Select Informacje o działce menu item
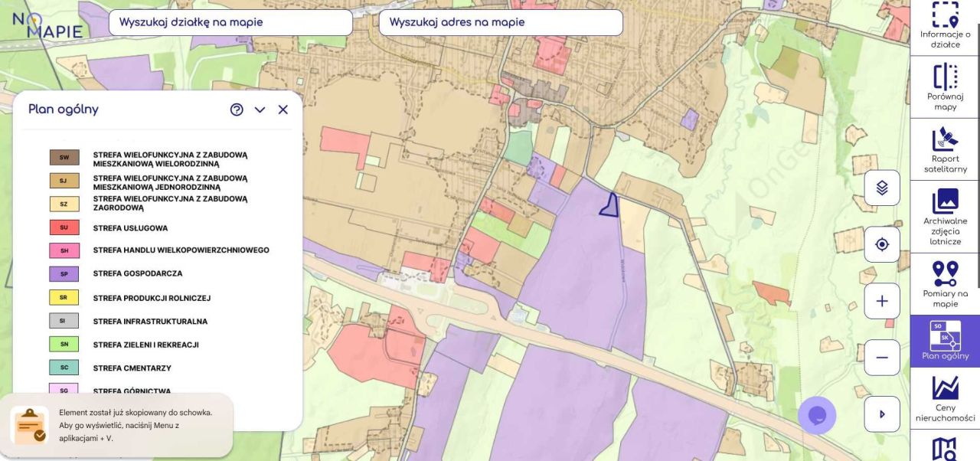The image size is (980, 461). click(945, 25)
